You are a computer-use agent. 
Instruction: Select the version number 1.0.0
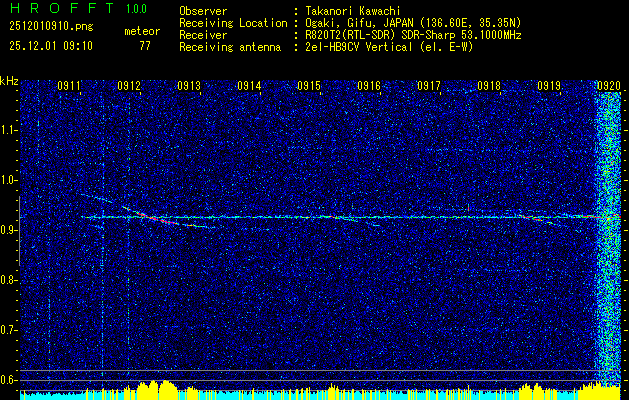(136, 9)
